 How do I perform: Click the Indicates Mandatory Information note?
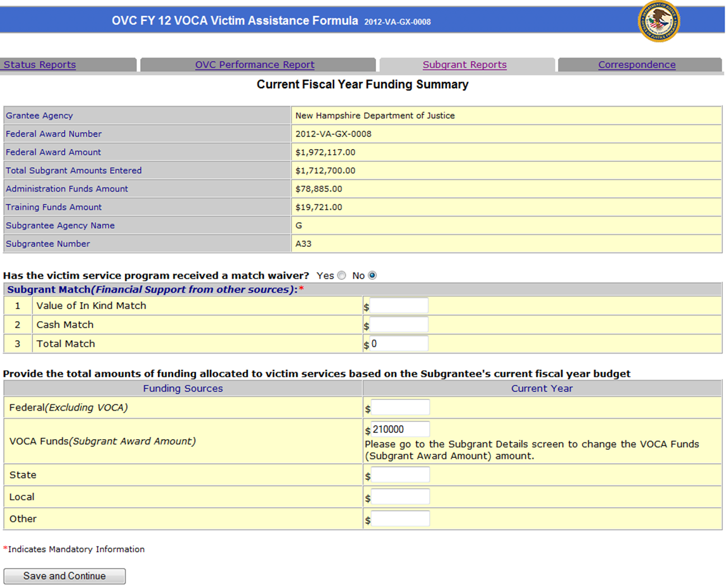pos(74,550)
